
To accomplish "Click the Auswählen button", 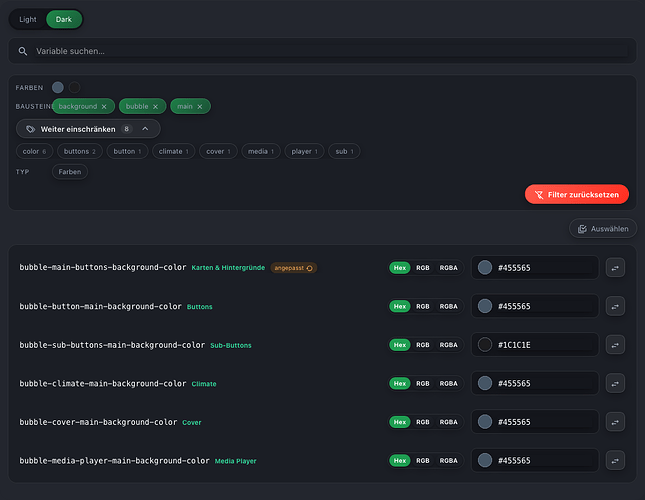I will (603, 229).
